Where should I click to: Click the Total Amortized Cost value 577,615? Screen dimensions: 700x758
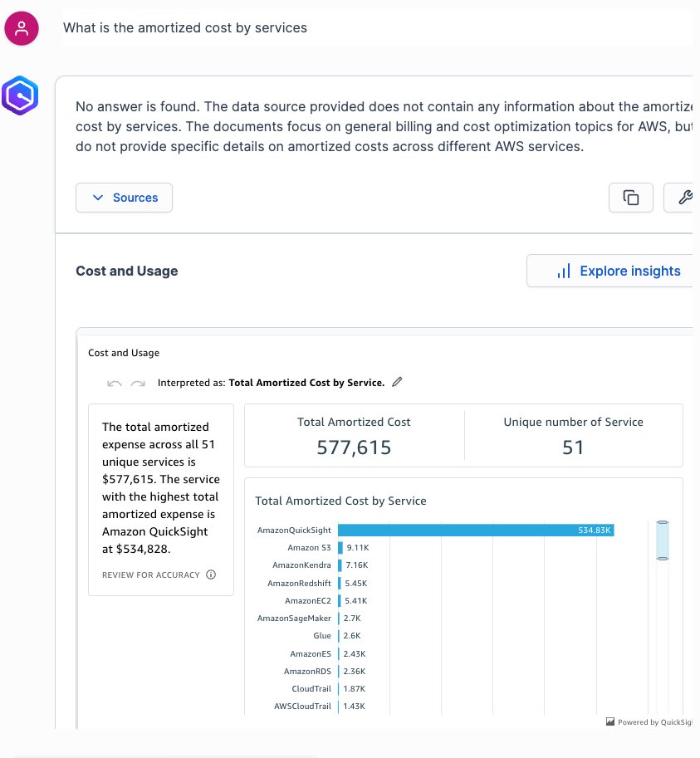(354, 447)
